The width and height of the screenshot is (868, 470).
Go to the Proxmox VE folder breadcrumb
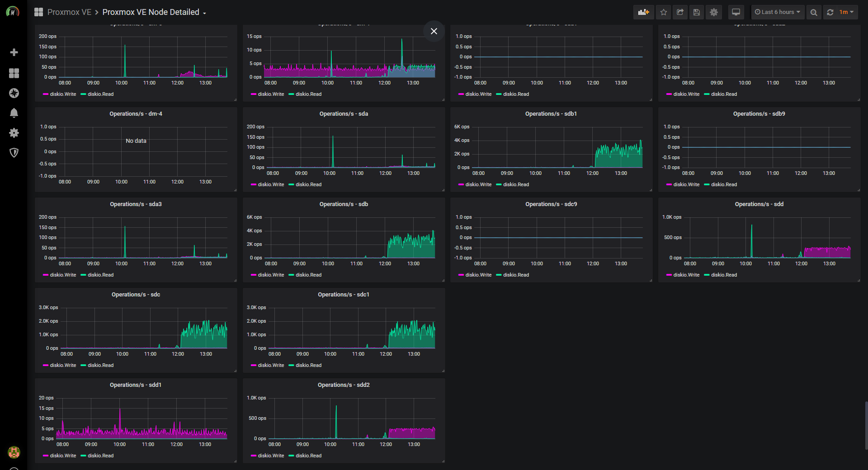69,12
